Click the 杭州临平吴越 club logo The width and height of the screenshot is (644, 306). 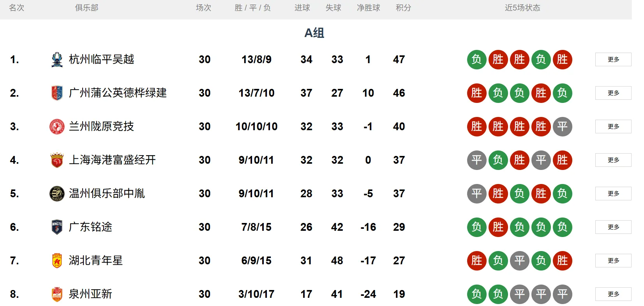[x=57, y=60]
